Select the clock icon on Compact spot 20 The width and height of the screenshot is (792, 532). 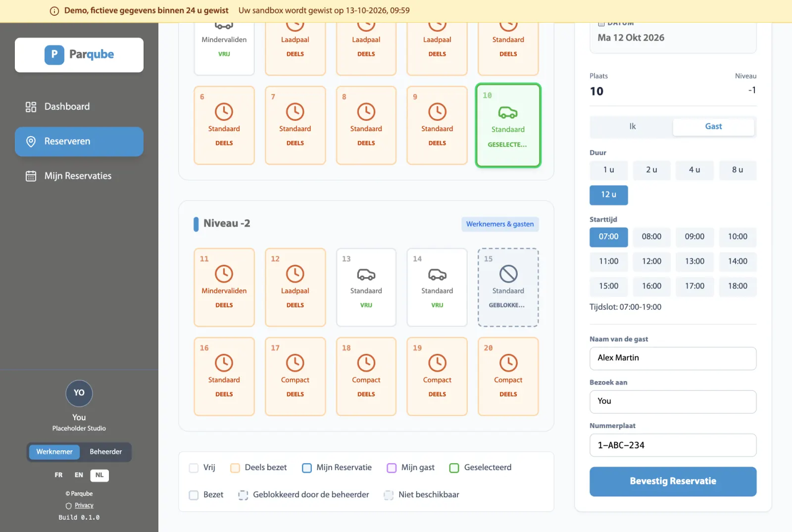508,363
